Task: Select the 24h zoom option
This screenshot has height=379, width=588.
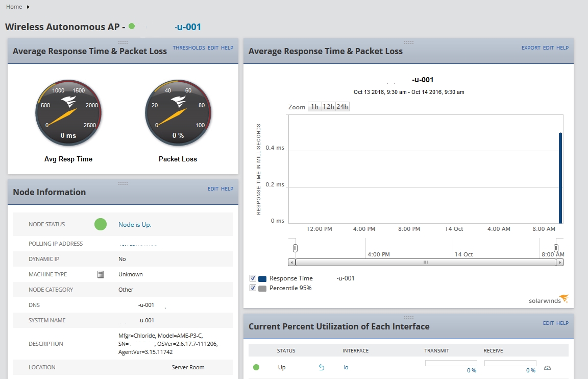Action: (x=342, y=107)
